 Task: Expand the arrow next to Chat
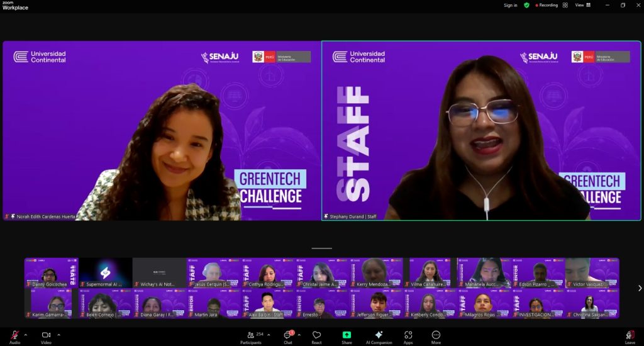[x=299, y=335]
